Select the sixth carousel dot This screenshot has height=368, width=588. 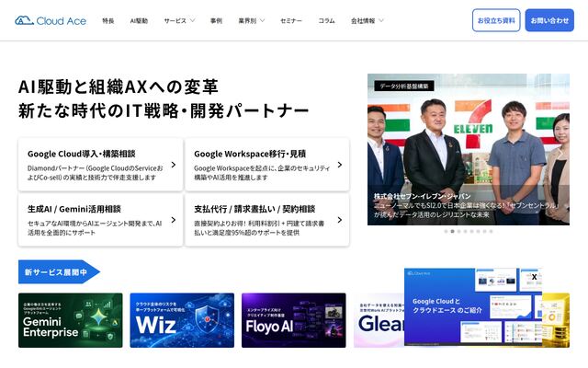478,231
